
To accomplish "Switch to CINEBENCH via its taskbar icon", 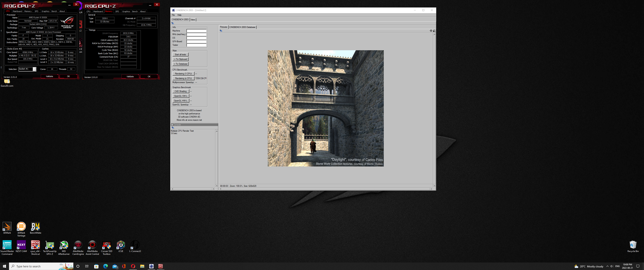I will [151, 266].
